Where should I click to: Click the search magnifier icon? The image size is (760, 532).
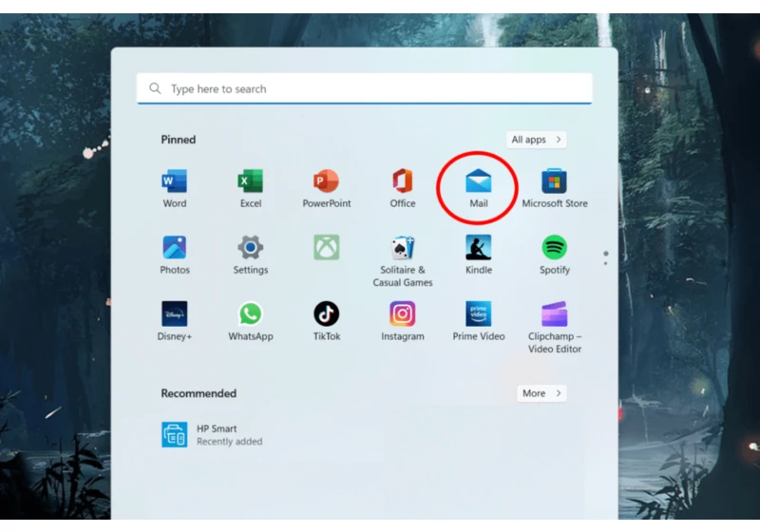(x=155, y=88)
